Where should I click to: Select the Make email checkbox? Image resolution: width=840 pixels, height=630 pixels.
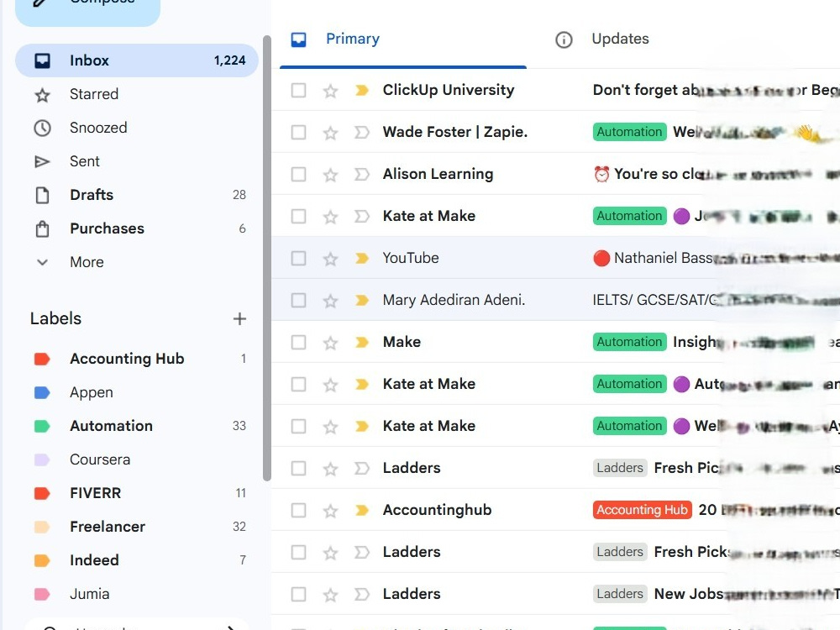coord(298,343)
